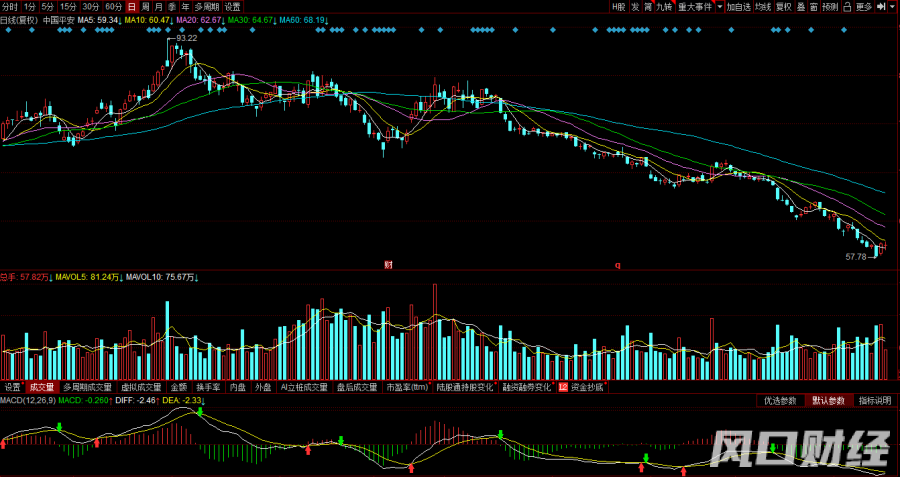Viewport: 900px width, 477px height.
Task: Click the first green down-arrow MACD signal
Action: pyautogui.click(x=59, y=427)
